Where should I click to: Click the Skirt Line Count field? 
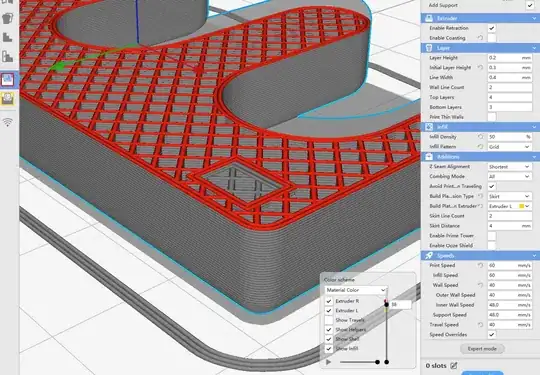[x=510, y=216]
